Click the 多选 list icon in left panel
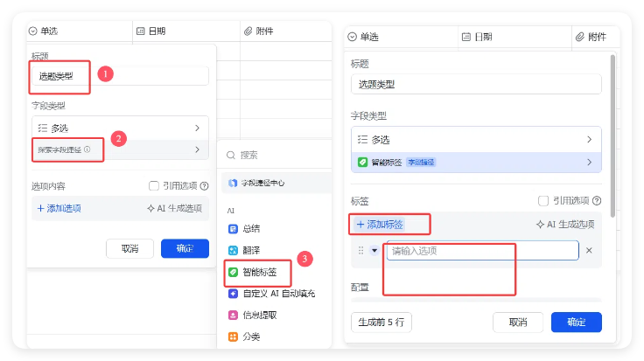The image size is (644, 361). [x=43, y=128]
